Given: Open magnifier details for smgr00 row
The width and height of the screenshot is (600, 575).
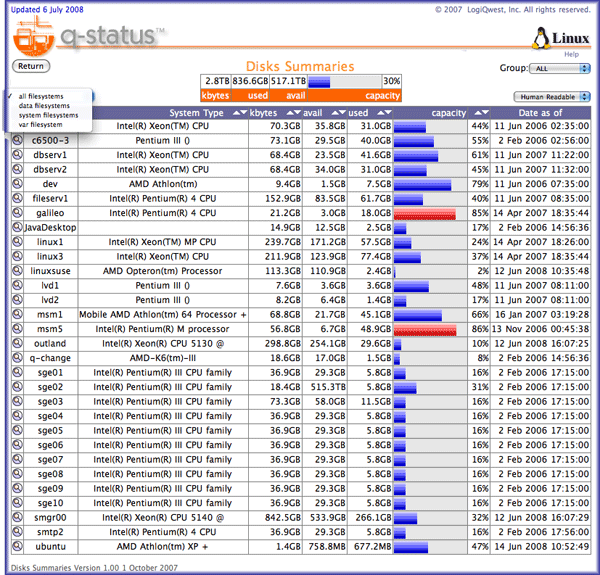Looking at the screenshot, I should tap(17, 517).
